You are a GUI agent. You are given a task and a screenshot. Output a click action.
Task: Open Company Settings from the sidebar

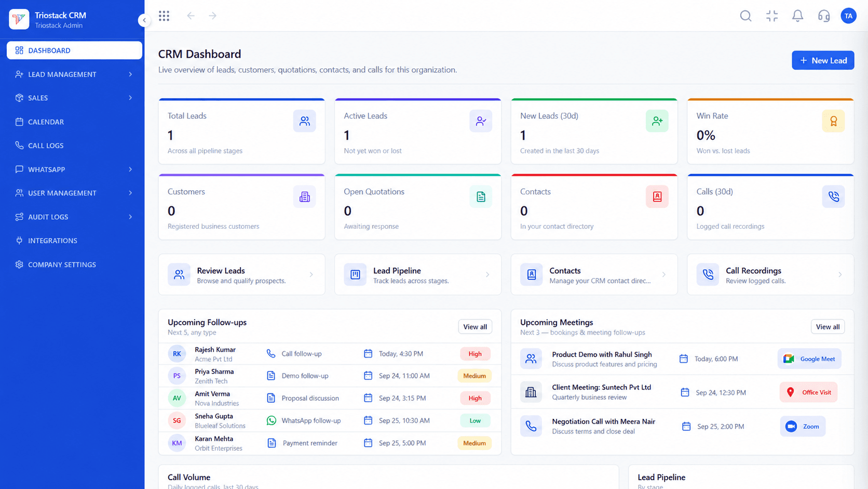[74, 265]
